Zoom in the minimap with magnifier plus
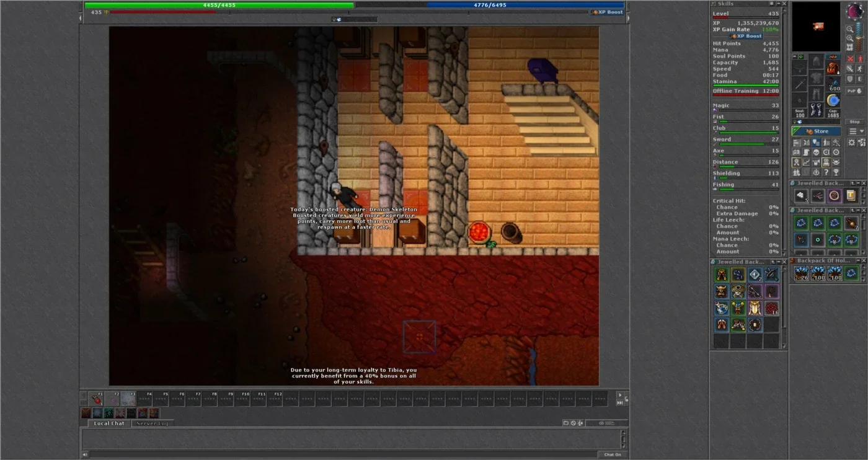The width and height of the screenshot is (868, 460). [850, 39]
